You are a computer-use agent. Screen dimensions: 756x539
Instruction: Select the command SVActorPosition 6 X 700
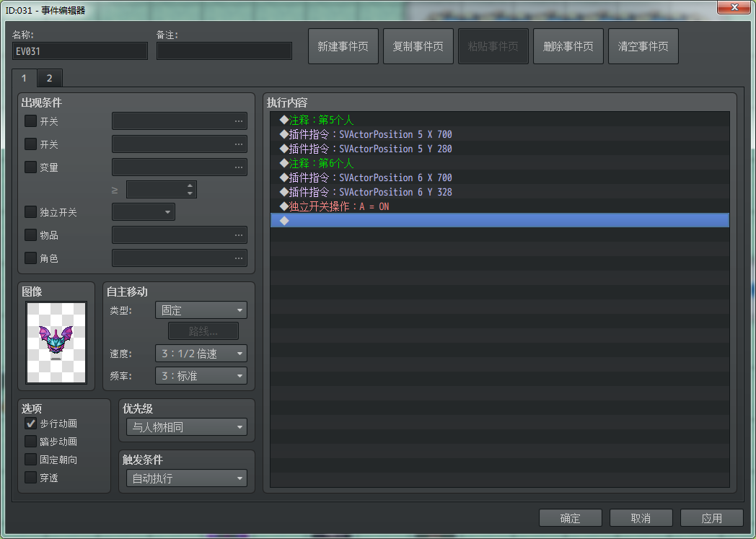pyautogui.click(x=500, y=178)
